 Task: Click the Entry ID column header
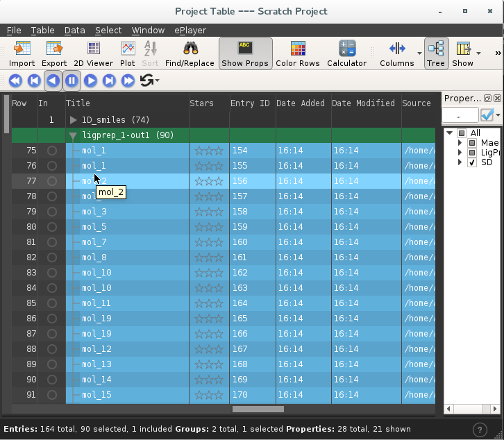(250, 103)
